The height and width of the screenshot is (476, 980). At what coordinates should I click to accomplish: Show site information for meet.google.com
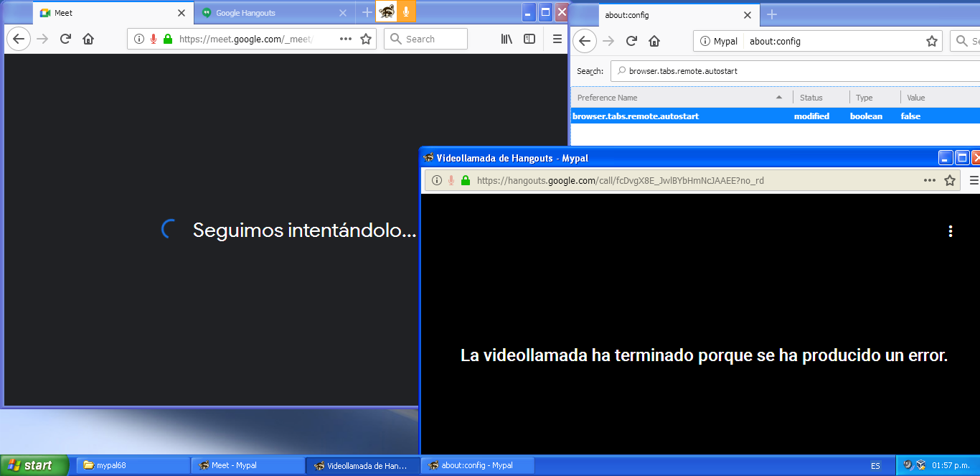(x=139, y=39)
